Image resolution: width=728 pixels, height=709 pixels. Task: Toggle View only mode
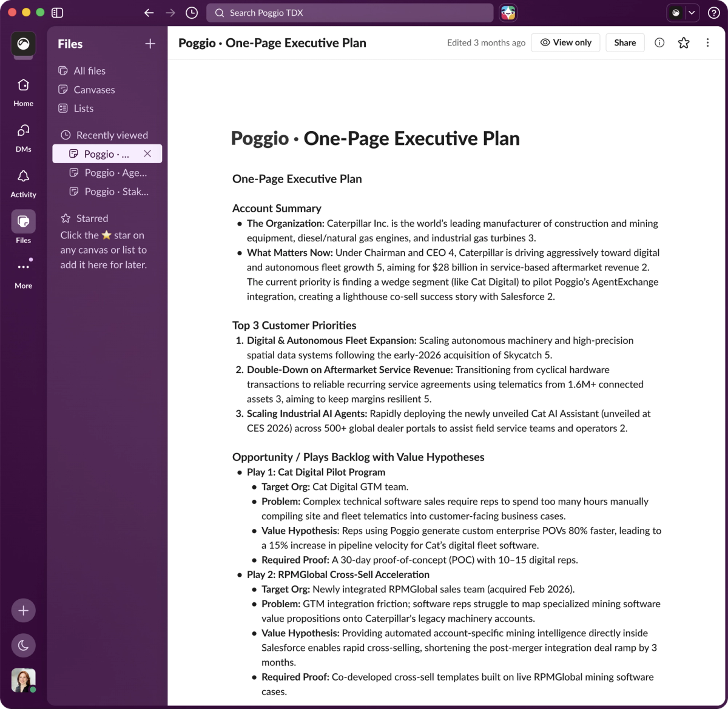tap(565, 42)
